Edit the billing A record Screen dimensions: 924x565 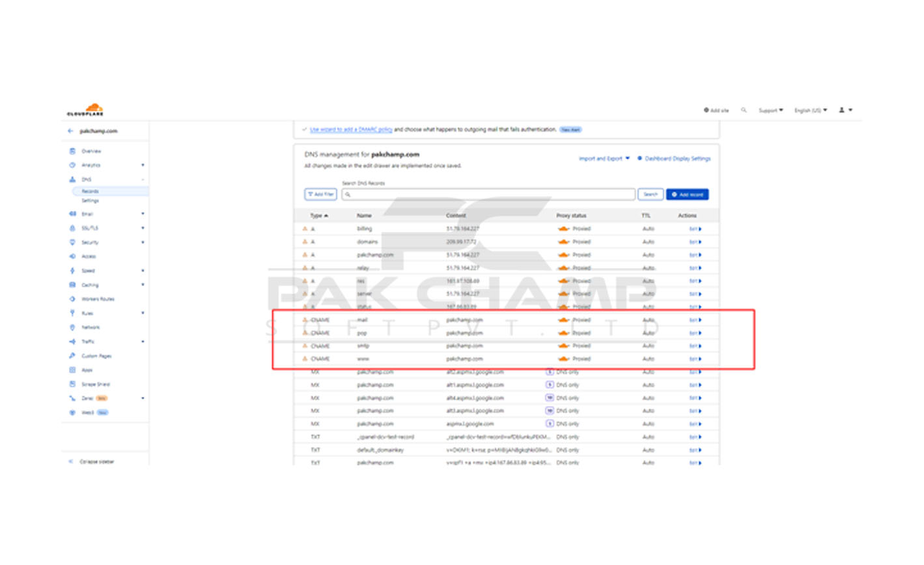click(x=695, y=229)
